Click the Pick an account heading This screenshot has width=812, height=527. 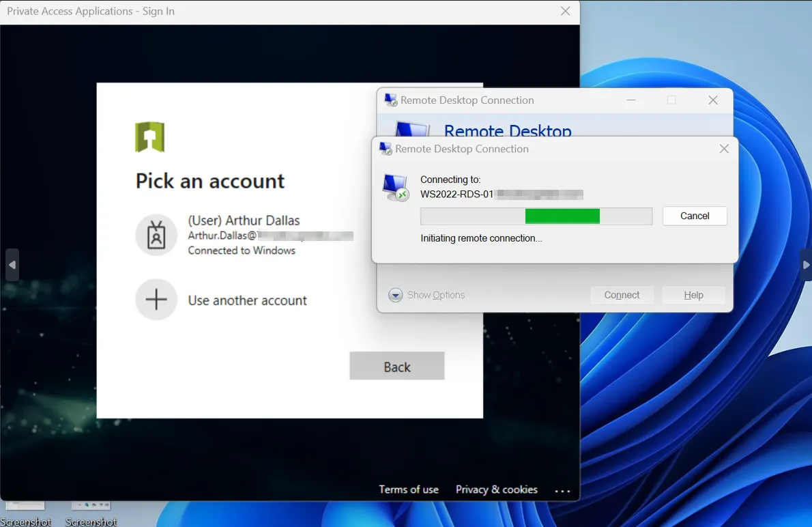[209, 181]
